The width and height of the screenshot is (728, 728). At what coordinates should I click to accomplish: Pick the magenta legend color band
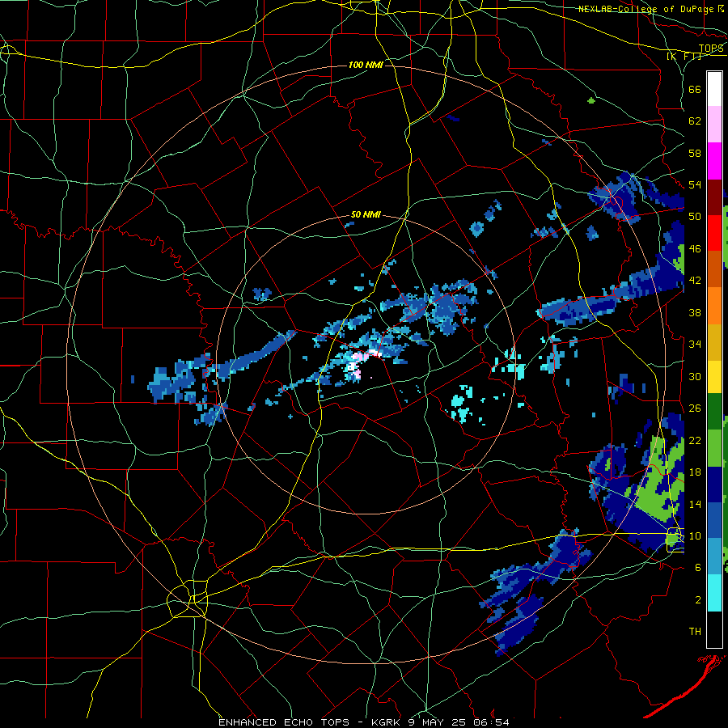coord(714,161)
